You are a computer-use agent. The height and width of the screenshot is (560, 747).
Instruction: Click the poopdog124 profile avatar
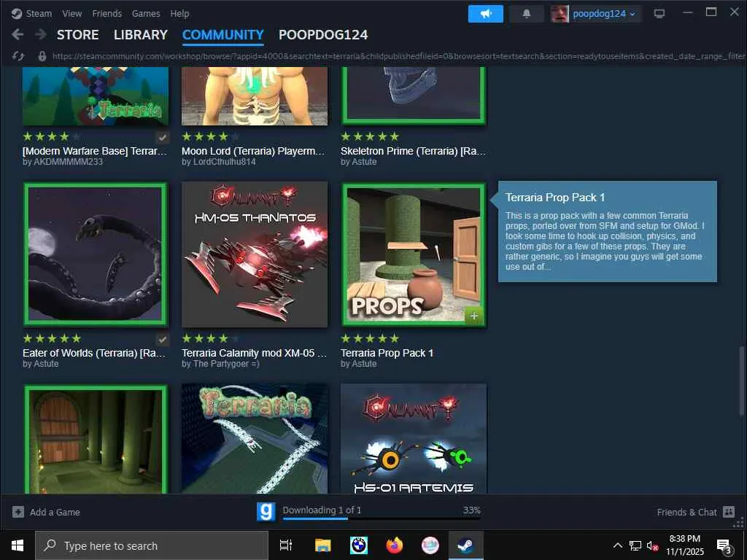pyautogui.click(x=560, y=14)
